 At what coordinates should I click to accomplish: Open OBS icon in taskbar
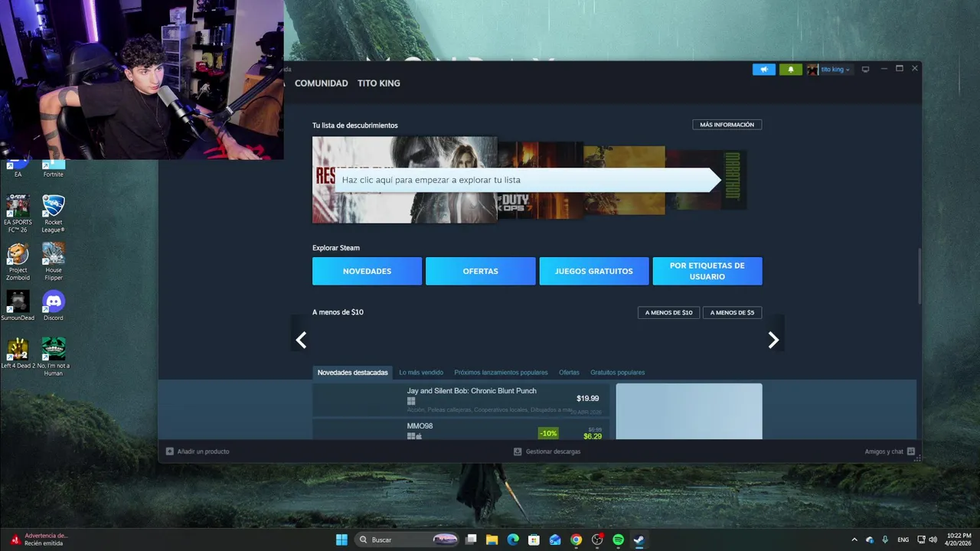tap(597, 540)
